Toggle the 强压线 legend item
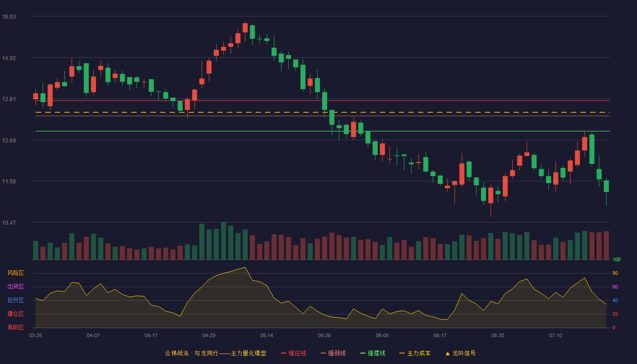This screenshot has height=364, width=637. coord(293,353)
